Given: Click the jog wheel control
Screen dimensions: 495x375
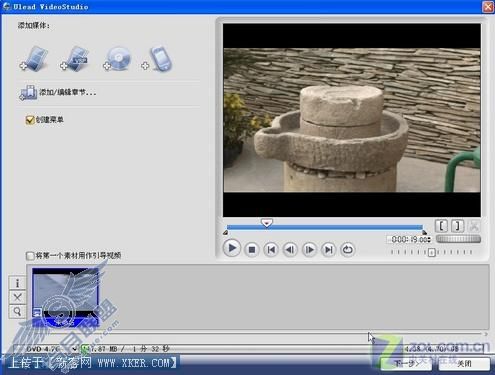Looking at the screenshot, I should tap(458, 239).
